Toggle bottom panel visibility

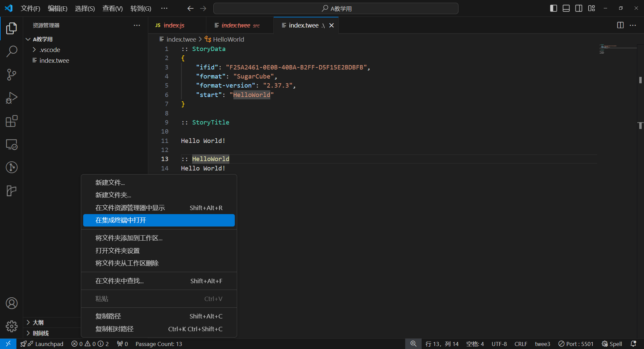pyautogui.click(x=566, y=8)
